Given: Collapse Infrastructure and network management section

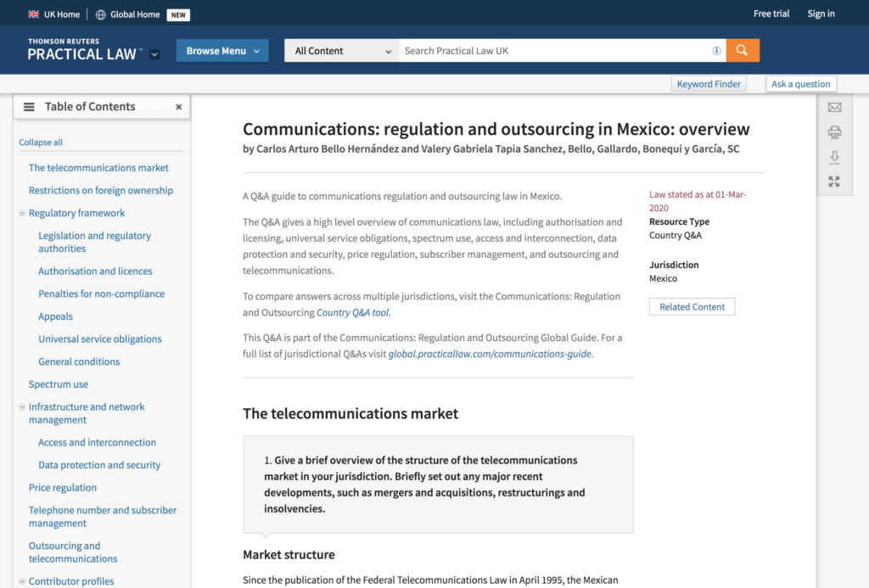Looking at the screenshot, I should [22, 407].
